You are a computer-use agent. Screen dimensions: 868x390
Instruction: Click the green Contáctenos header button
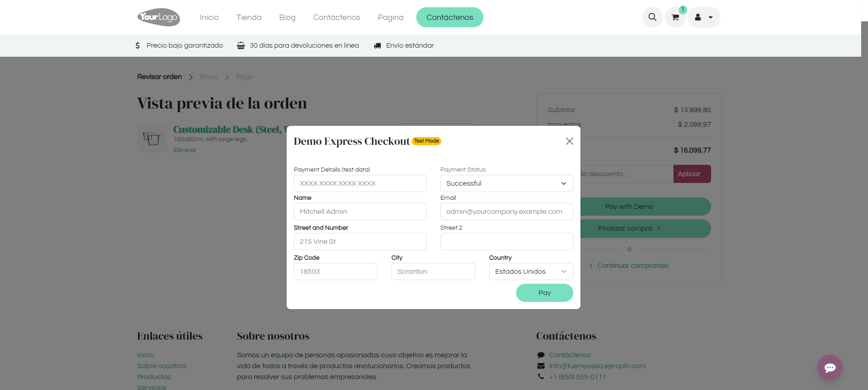tap(449, 17)
